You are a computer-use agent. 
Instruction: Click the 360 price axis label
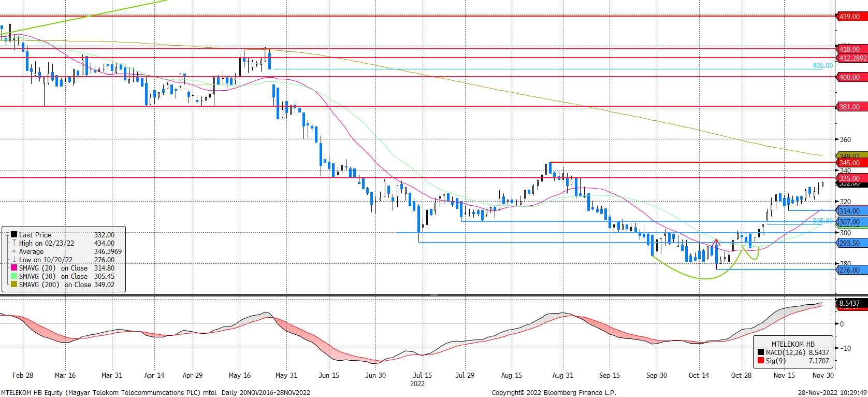[x=845, y=139]
